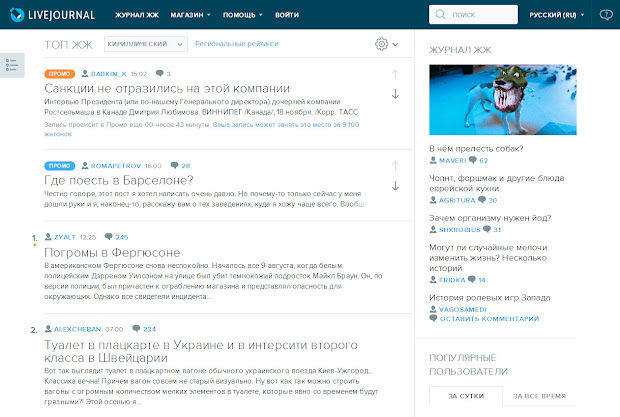Click the help question bubble icon
This screenshot has height=417, width=620.
tap(606, 15)
